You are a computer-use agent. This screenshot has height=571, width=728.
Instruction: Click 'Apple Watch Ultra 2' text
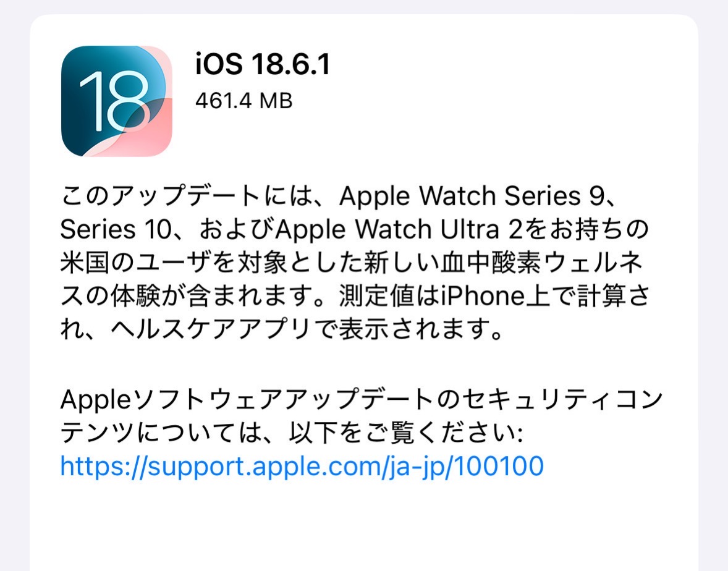[400, 229]
